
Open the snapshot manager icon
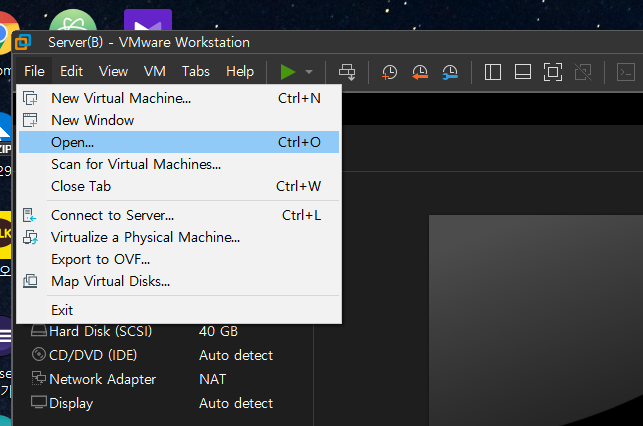(450, 72)
